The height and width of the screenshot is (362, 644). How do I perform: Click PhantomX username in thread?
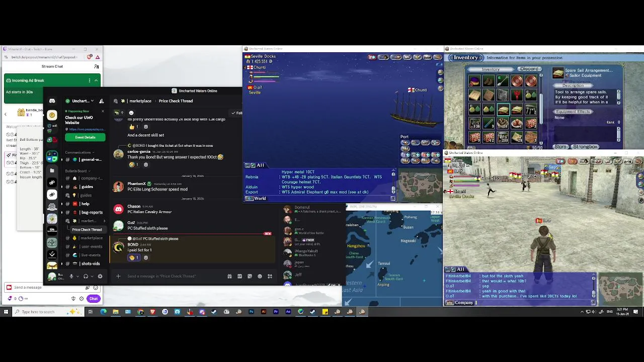pyautogui.click(x=136, y=184)
